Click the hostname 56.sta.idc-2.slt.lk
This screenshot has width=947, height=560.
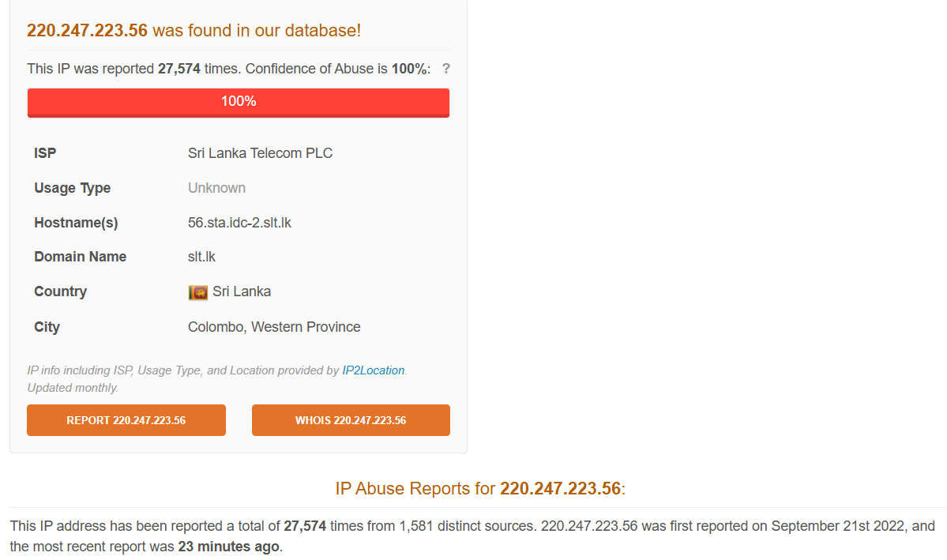(x=239, y=222)
